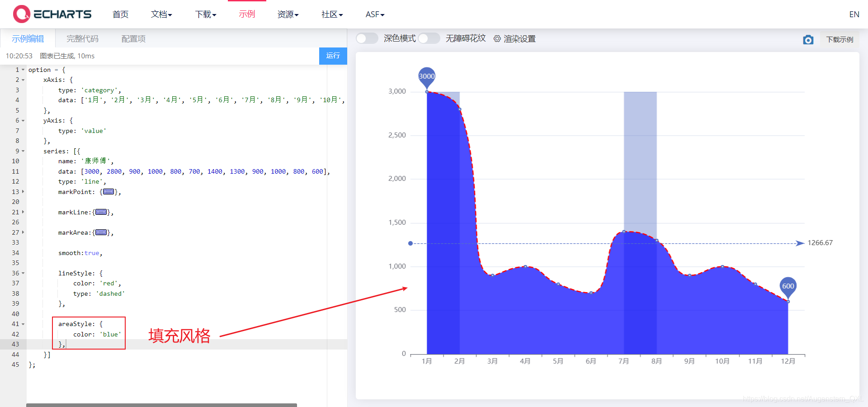Expand the folded markArea block arrow
The image size is (868, 407).
pyautogui.click(x=23, y=232)
